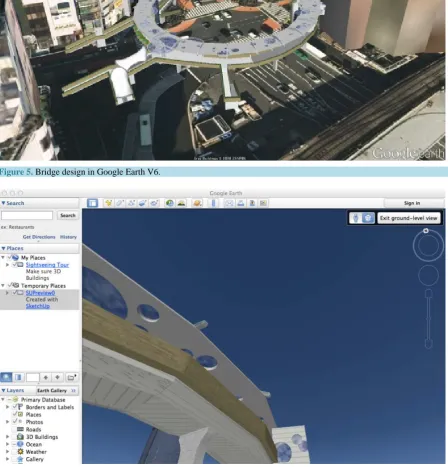Collapse the Temporary Places tree node
The width and height of the screenshot is (448, 467).
(x=3, y=285)
